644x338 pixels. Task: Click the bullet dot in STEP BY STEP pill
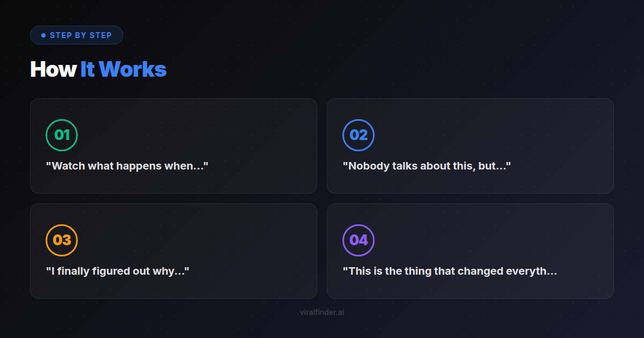[x=43, y=35]
